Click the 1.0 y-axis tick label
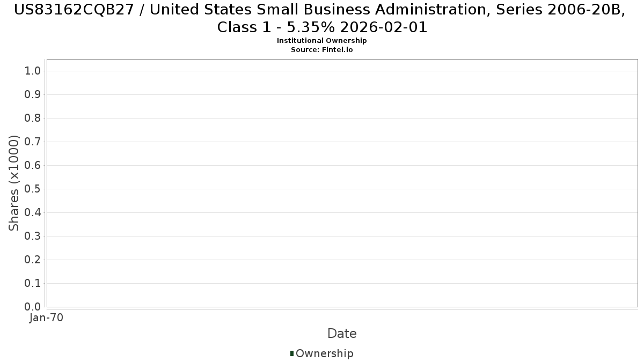Screen dimensions: 644x362 coord(33,71)
